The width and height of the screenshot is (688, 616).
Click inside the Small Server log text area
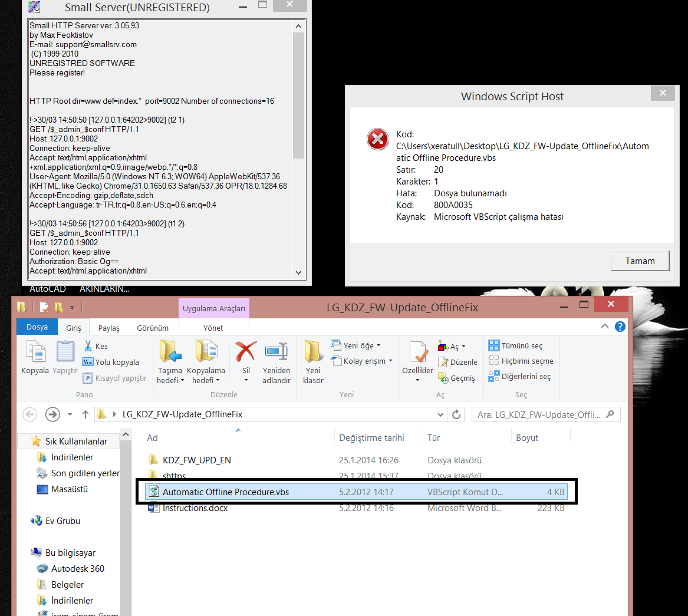coord(160,149)
